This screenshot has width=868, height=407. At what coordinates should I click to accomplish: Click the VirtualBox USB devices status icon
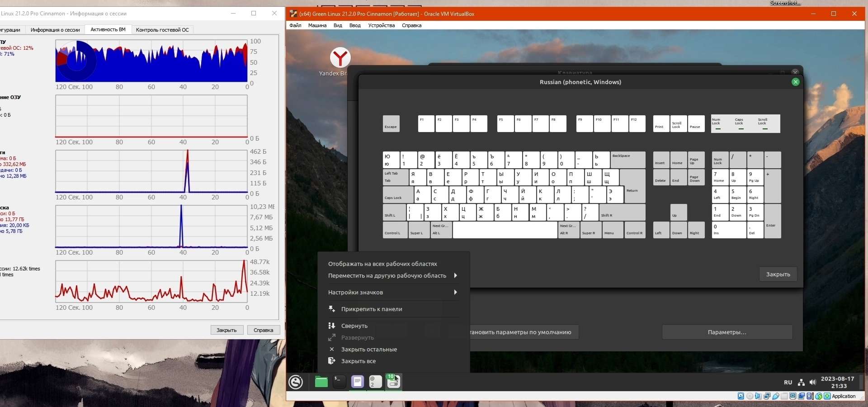[775, 396]
